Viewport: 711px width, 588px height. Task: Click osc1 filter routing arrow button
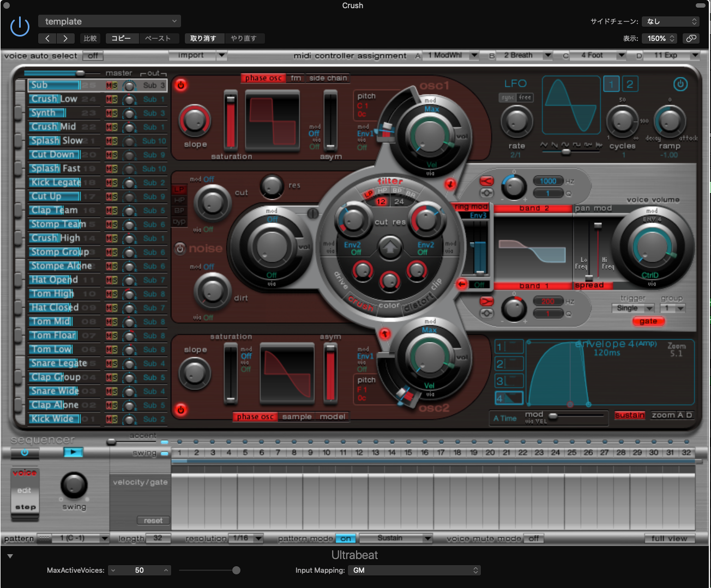click(x=450, y=184)
